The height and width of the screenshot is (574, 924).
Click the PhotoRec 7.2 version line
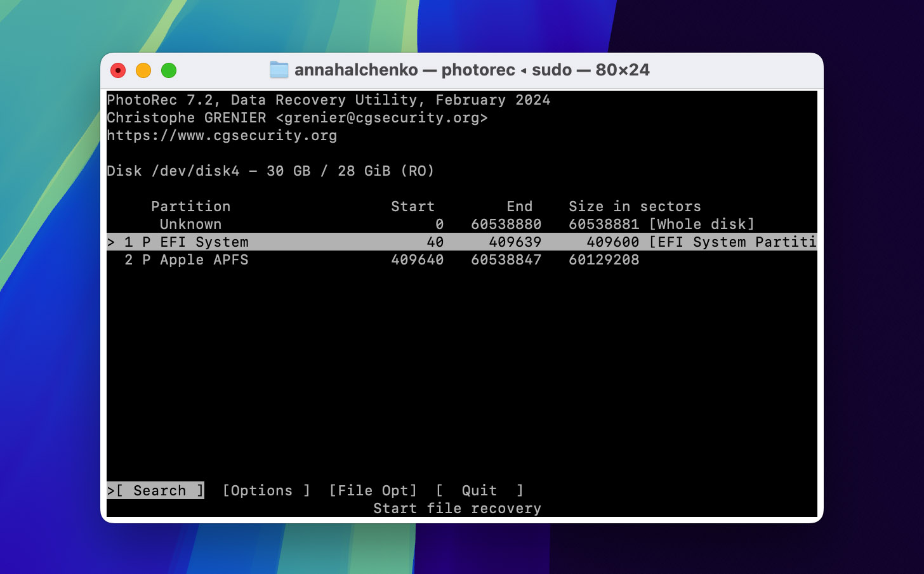point(329,100)
